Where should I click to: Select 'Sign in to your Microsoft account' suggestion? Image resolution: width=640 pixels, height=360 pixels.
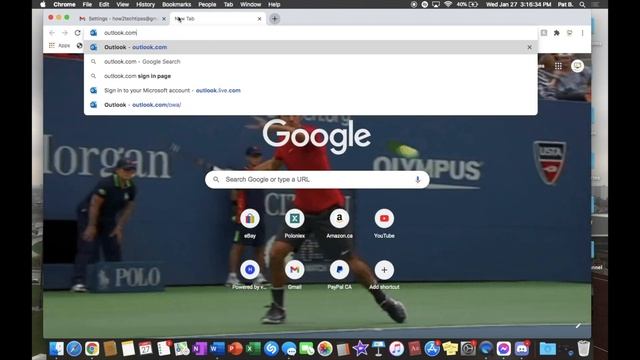[x=311, y=91]
